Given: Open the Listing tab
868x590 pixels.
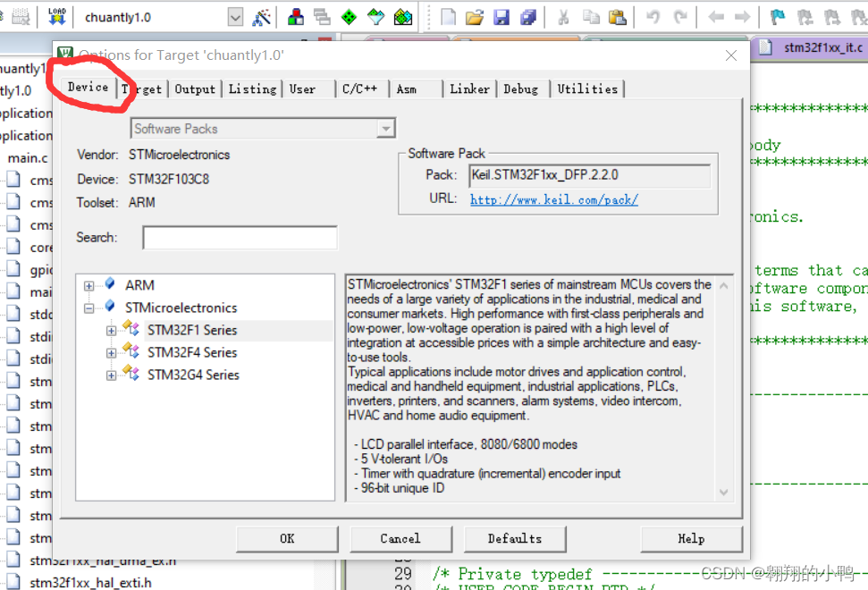Looking at the screenshot, I should pyautogui.click(x=252, y=89).
